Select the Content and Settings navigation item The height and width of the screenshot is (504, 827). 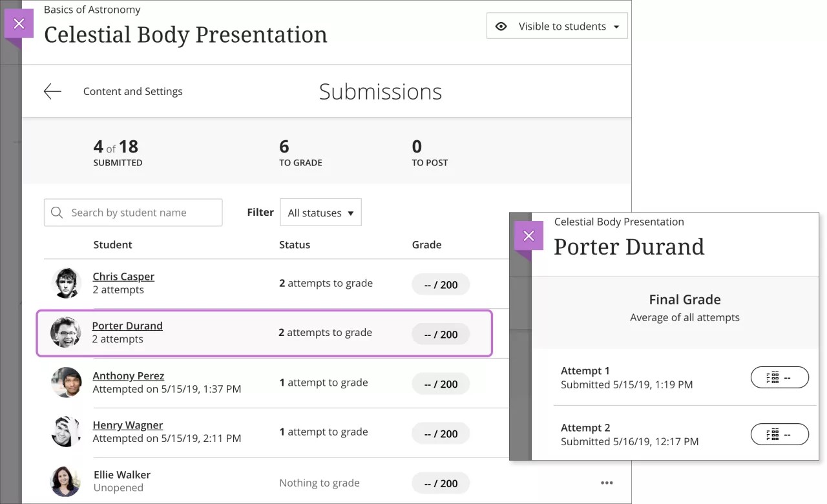pos(132,90)
